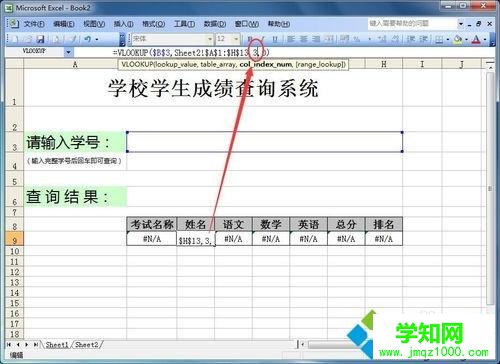Click the Font Color red A icon

coord(476,40)
